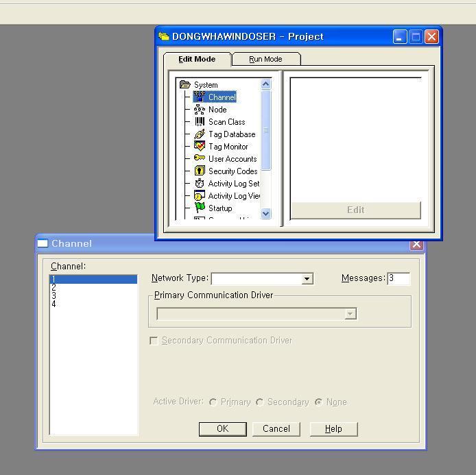The width and height of the screenshot is (476, 475).
Task: Select None active driver radio button
Action: 318,402
